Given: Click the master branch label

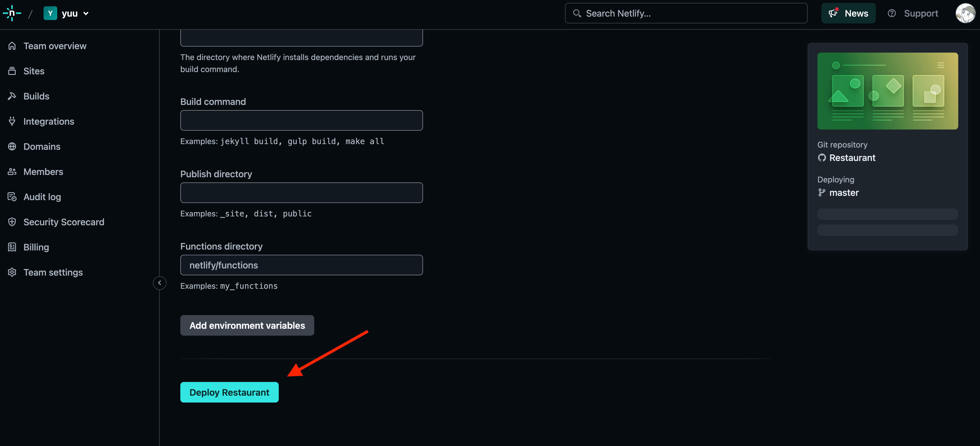Looking at the screenshot, I should 844,193.
